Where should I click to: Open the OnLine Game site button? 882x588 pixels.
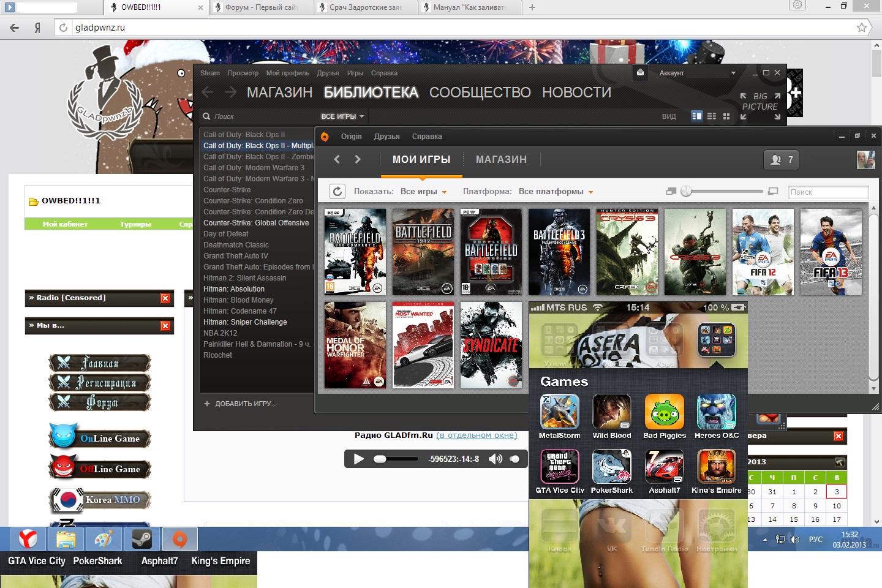pos(100,437)
